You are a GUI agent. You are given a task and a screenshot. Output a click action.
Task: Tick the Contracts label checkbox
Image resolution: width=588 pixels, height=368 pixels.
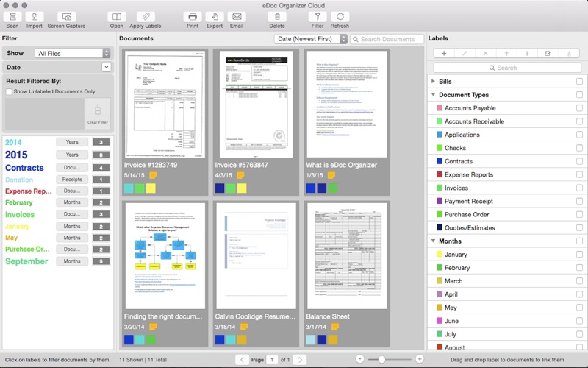pyautogui.click(x=579, y=161)
